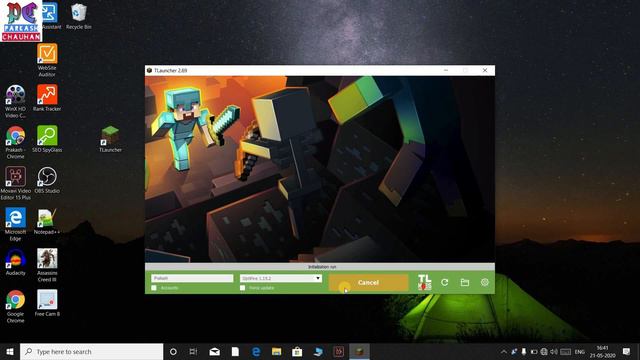Image resolution: width=640 pixels, height=360 pixels.
Task: Select SEO SpyGlass desktop icon
Action: 47,139
